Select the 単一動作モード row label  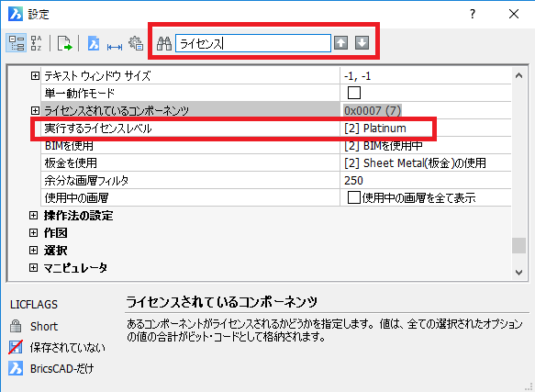pyautogui.click(x=80, y=93)
